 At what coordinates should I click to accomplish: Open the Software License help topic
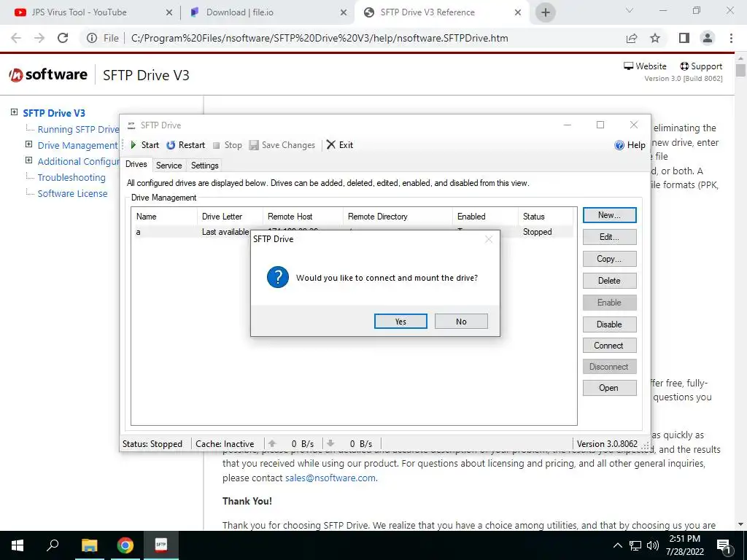pyautogui.click(x=72, y=194)
